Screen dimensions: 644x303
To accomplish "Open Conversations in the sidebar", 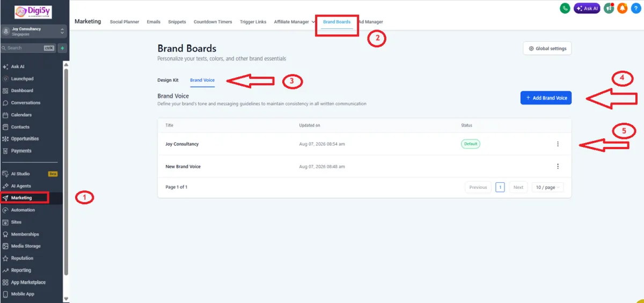I will pos(26,102).
